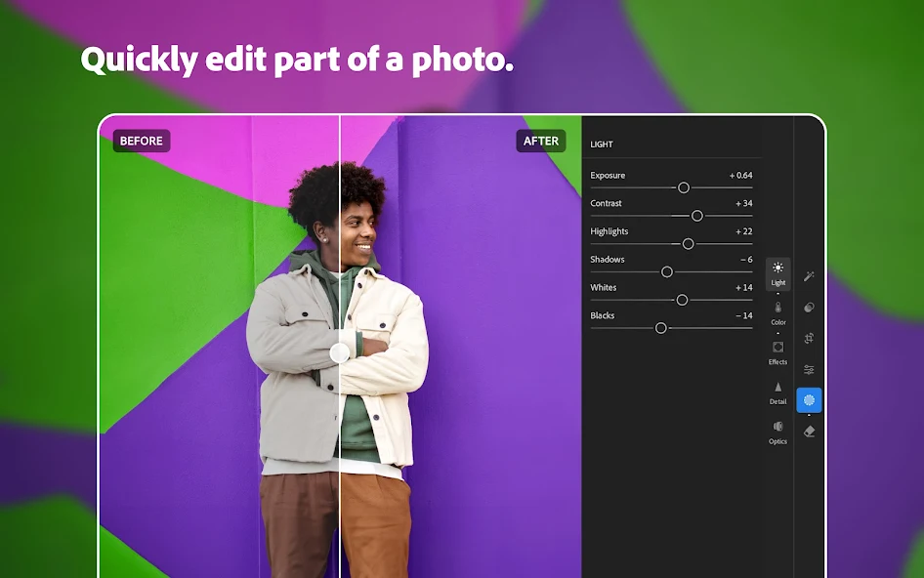Image resolution: width=924 pixels, height=578 pixels.
Task: Select the Healing Brush tool
Action: [809, 276]
